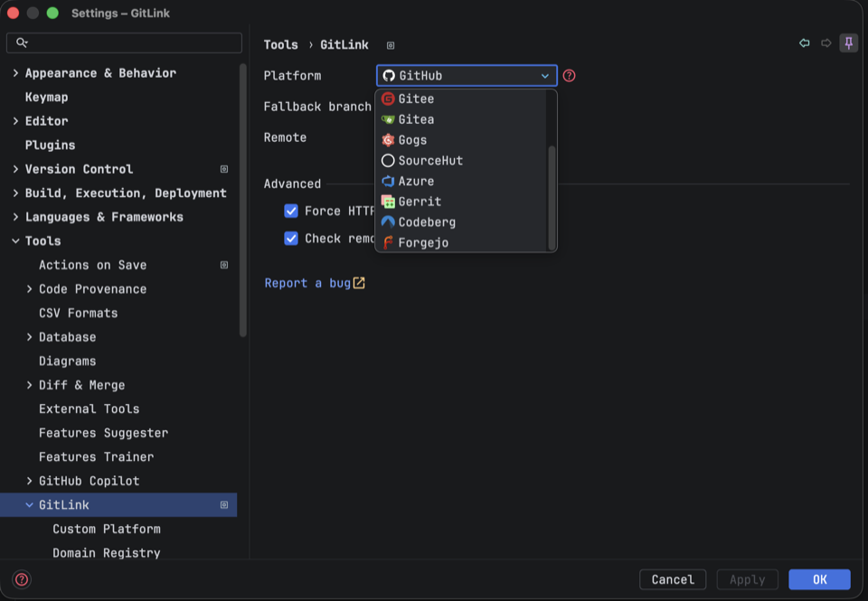
Task: Pick Codeberg from the platform list
Action: pyautogui.click(x=463, y=222)
